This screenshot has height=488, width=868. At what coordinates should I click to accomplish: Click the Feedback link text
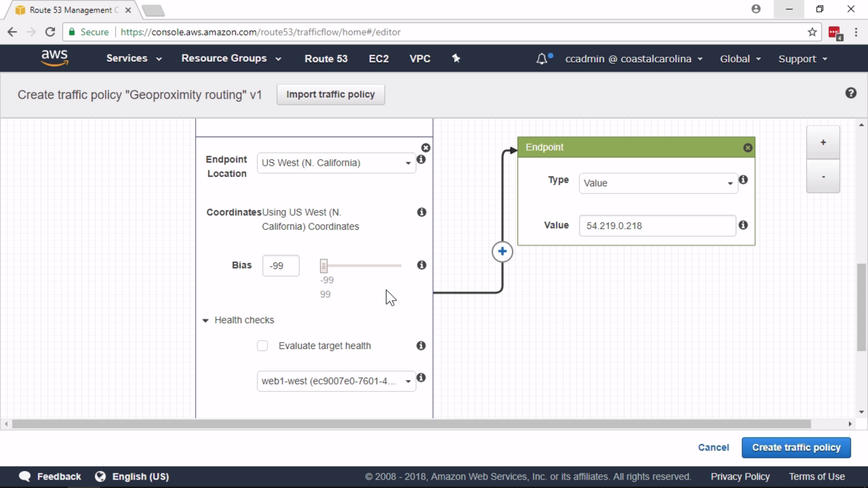click(59, 476)
